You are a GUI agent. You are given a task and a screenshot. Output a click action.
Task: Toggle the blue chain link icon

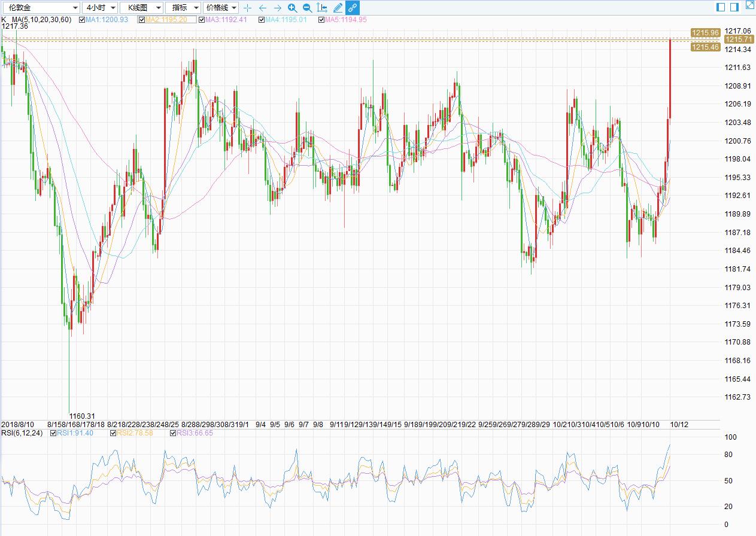(x=353, y=8)
